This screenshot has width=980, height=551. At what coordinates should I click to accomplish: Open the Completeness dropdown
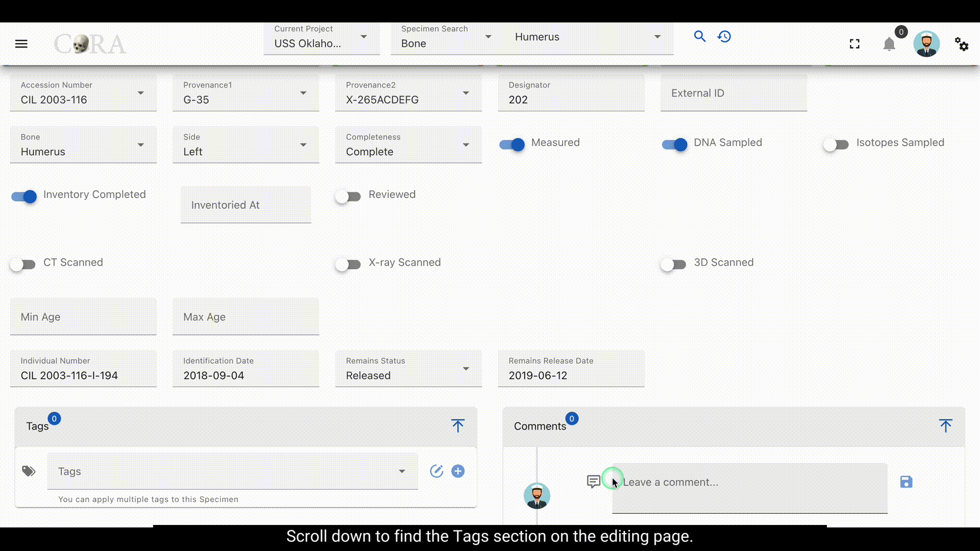pos(408,145)
